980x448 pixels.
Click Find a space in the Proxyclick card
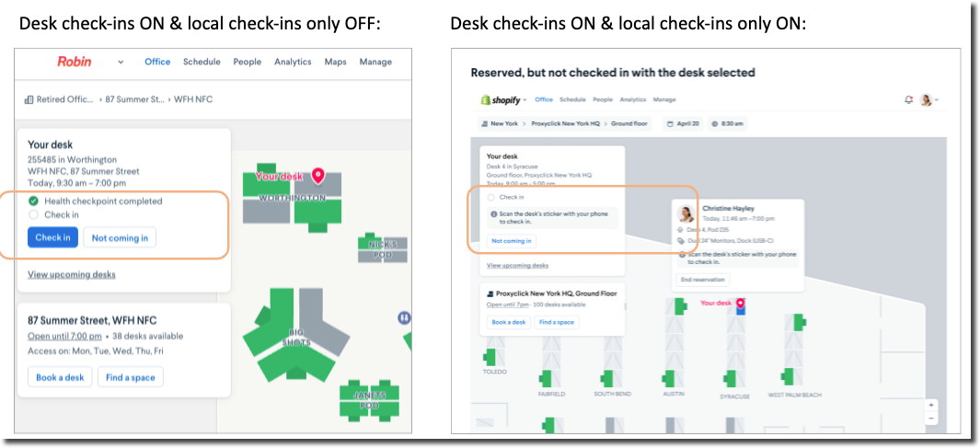coord(558,322)
